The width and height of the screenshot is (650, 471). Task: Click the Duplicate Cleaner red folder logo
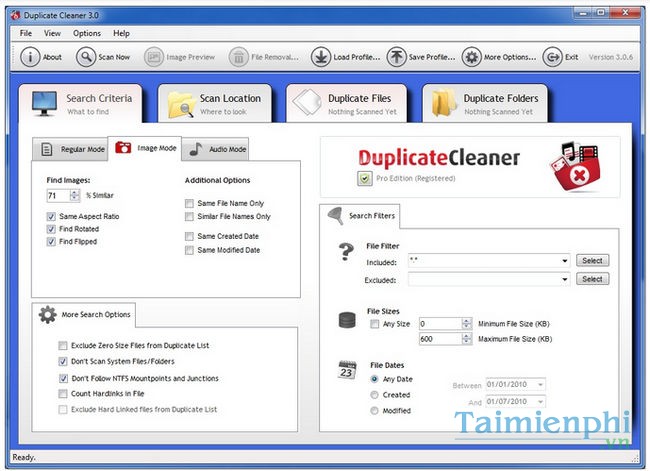[575, 167]
